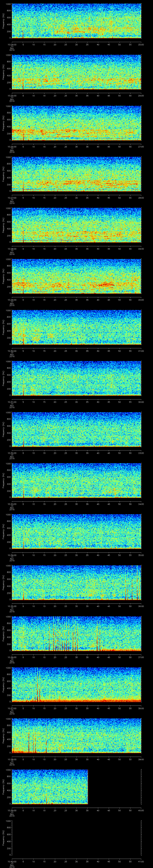This screenshot has width=153, height=868.
Task: Open the spectrogram panel starting at 10:30:00
Action: pyautogui.click(x=77, y=327)
